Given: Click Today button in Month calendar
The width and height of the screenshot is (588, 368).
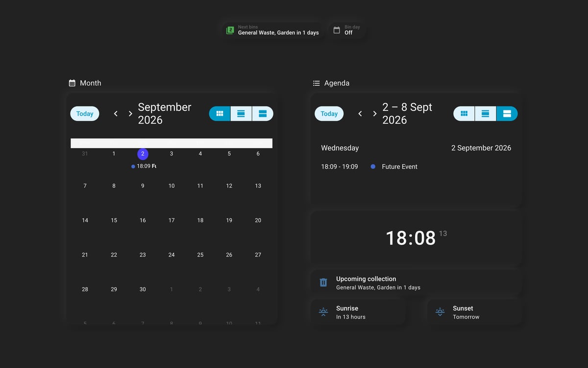Looking at the screenshot, I should pyautogui.click(x=85, y=114).
